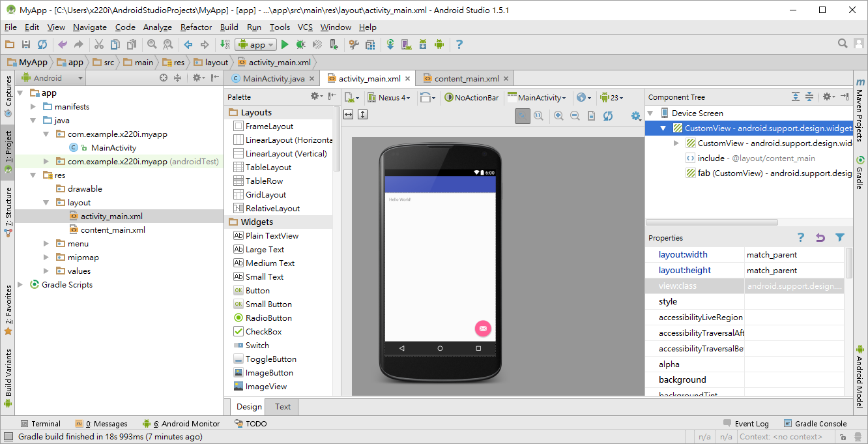Click the Sync Project with Gradle icon
Viewport: 868px width, 444px height.
click(x=390, y=44)
